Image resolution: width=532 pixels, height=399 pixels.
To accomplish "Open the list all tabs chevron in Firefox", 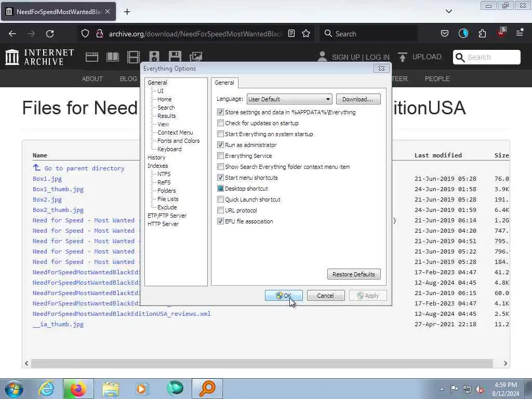I will (448, 11).
